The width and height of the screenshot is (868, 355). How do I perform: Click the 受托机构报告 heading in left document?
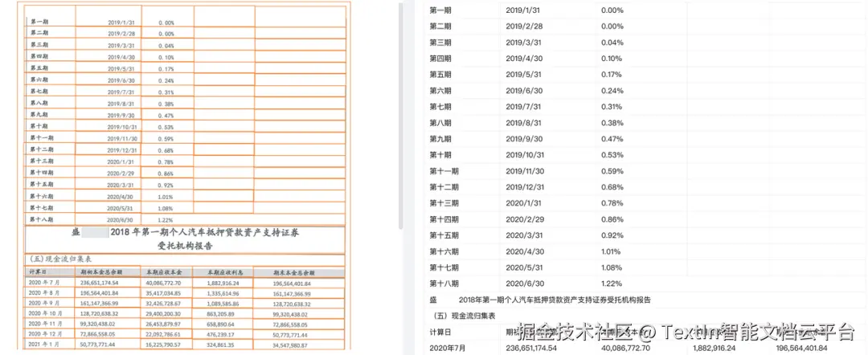[186, 246]
